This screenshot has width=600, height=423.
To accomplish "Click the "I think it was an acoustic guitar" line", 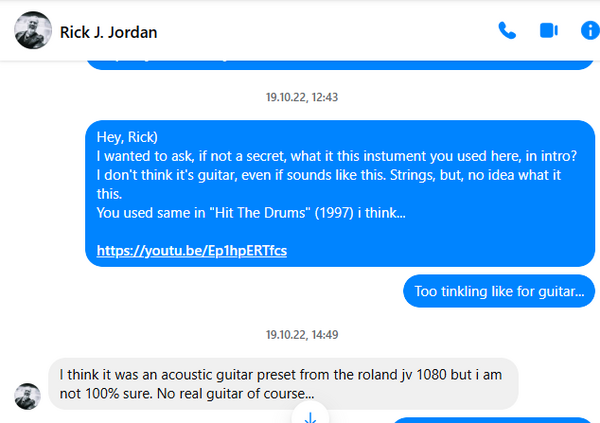I will pos(280,374).
